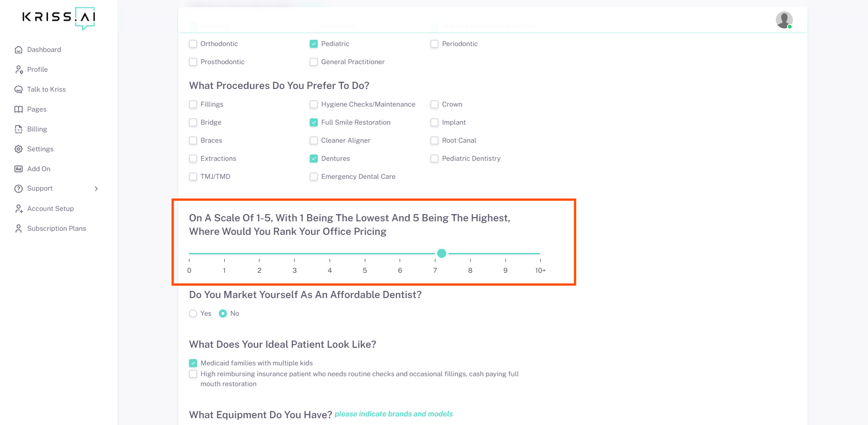This screenshot has height=425, width=868.
Task: Open the Talk to Kriss chat icon
Action: coord(19,89)
